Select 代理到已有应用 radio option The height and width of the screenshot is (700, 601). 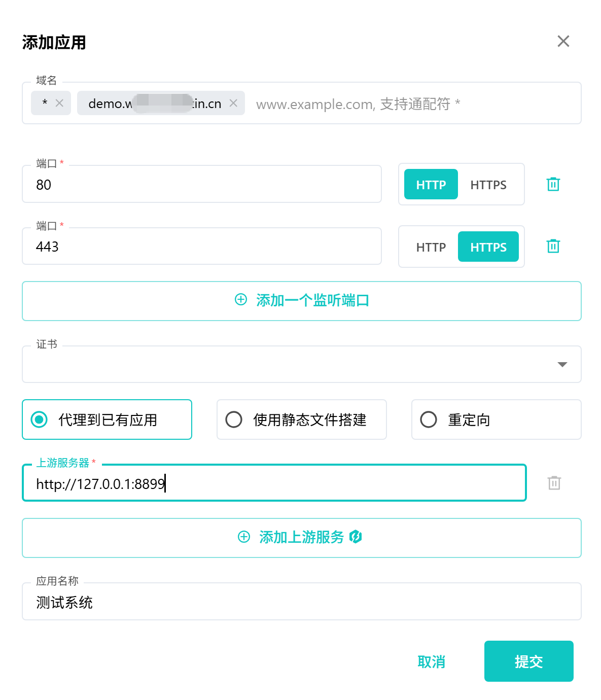[x=40, y=419]
